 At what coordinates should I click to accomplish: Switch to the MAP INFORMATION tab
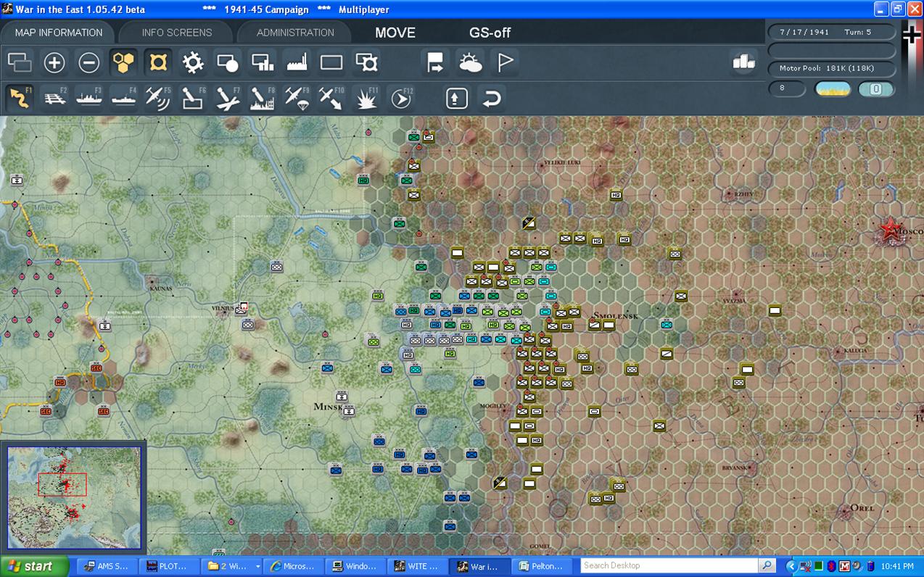59,33
